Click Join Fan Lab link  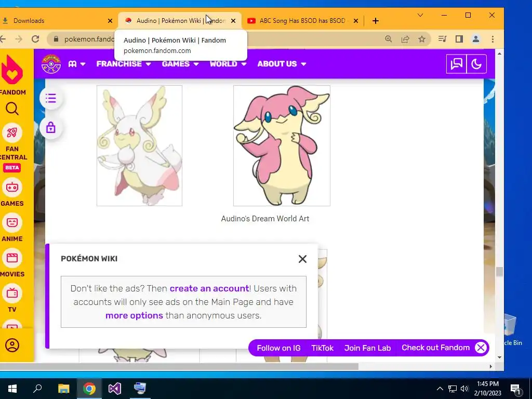pyautogui.click(x=367, y=348)
